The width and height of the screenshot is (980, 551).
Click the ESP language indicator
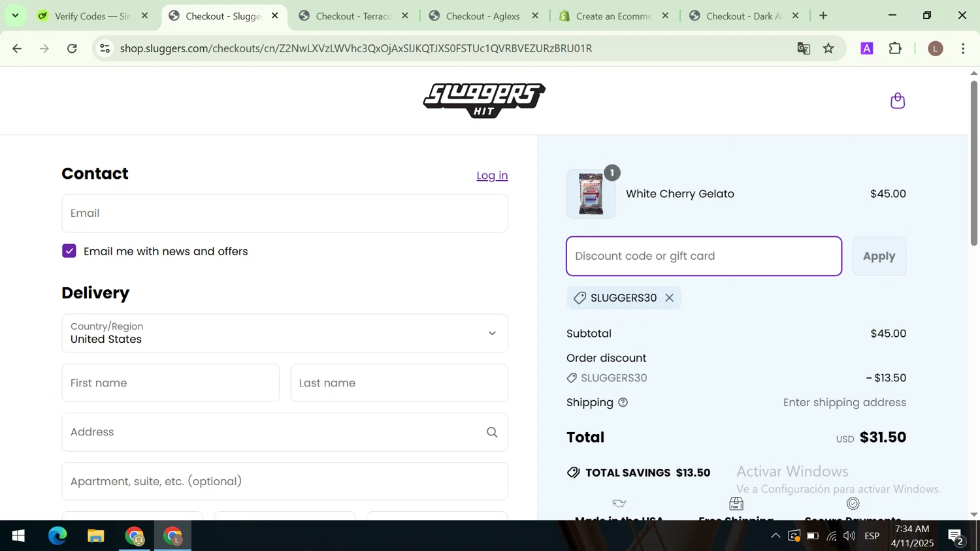872,537
